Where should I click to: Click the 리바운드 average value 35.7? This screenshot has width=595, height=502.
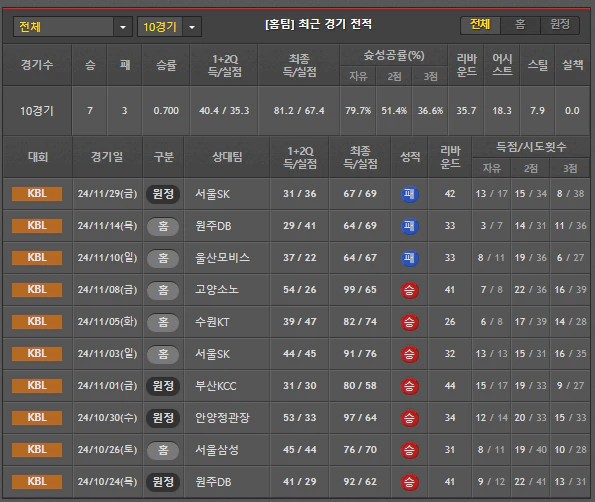pyautogui.click(x=466, y=111)
